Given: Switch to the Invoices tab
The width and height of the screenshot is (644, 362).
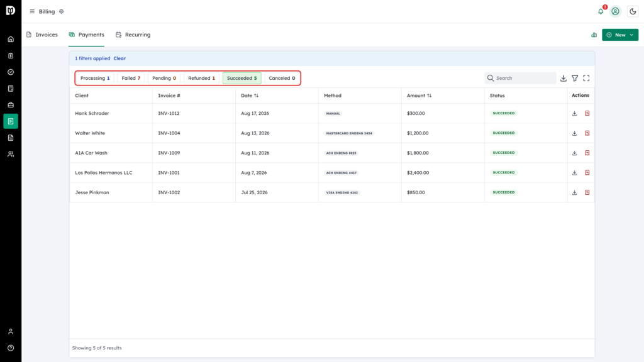Looking at the screenshot, I should click(42, 35).
